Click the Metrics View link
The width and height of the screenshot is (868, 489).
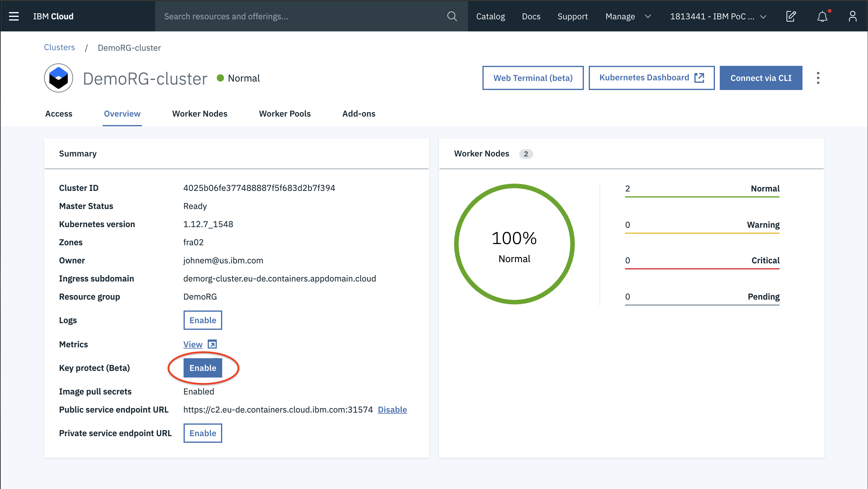pyautogui.click(x=193, y=344)
